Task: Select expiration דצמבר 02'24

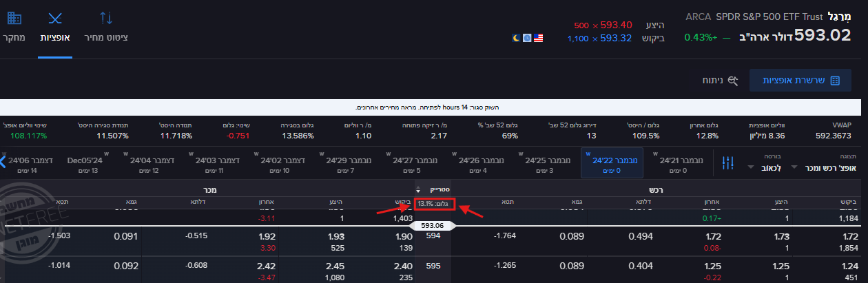Action: tap(278, 164)
